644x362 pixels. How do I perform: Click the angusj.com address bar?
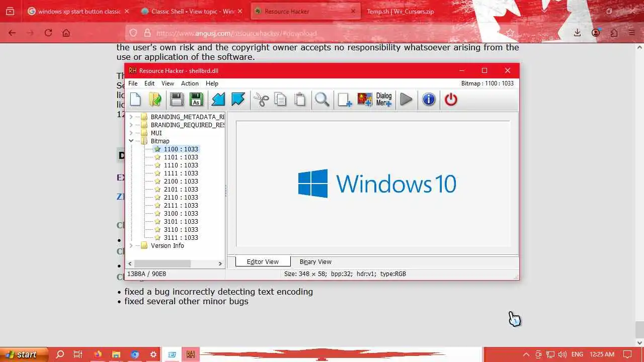tap(322, 33)
